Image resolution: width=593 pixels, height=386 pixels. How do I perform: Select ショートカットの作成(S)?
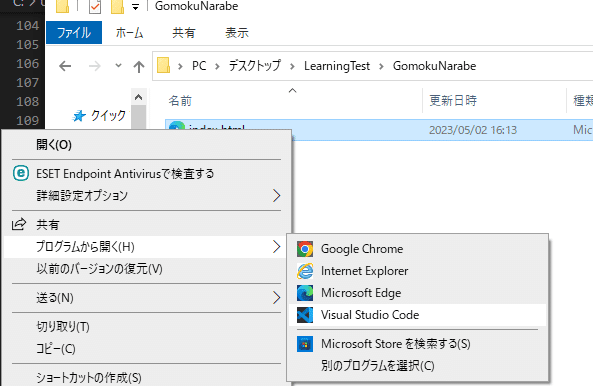[x=144, y=377]
